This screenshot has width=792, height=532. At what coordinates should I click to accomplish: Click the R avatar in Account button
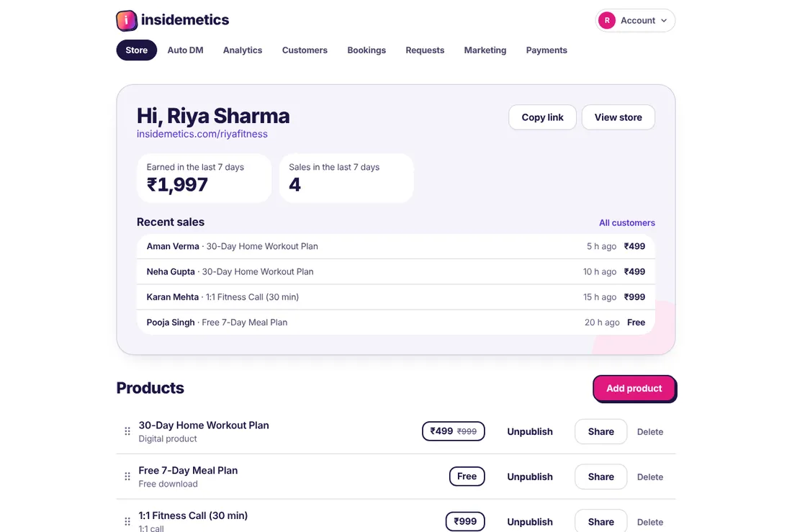[x=607, y=20]
